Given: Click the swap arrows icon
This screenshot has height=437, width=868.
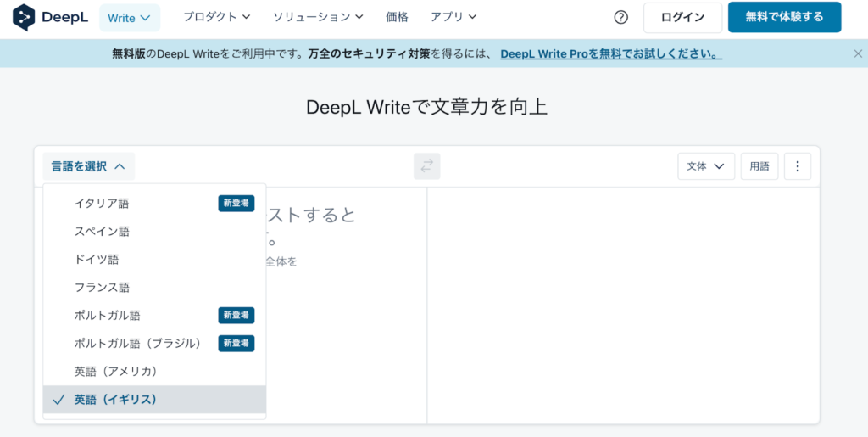Looking at the screenshot, I should (427, 166).
